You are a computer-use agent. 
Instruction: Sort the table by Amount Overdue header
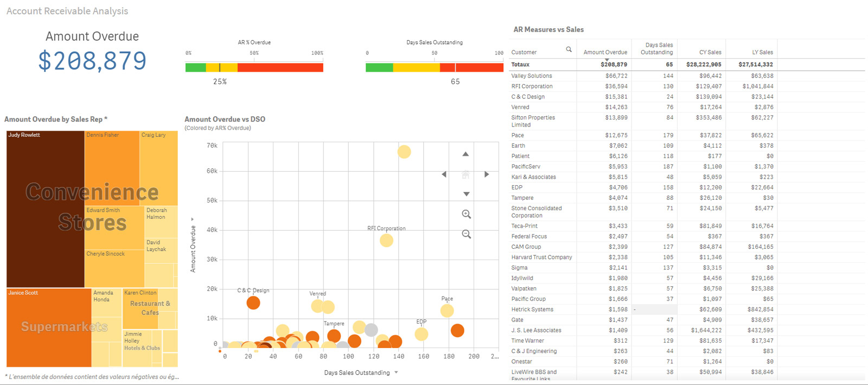click(x=605, y=52)
